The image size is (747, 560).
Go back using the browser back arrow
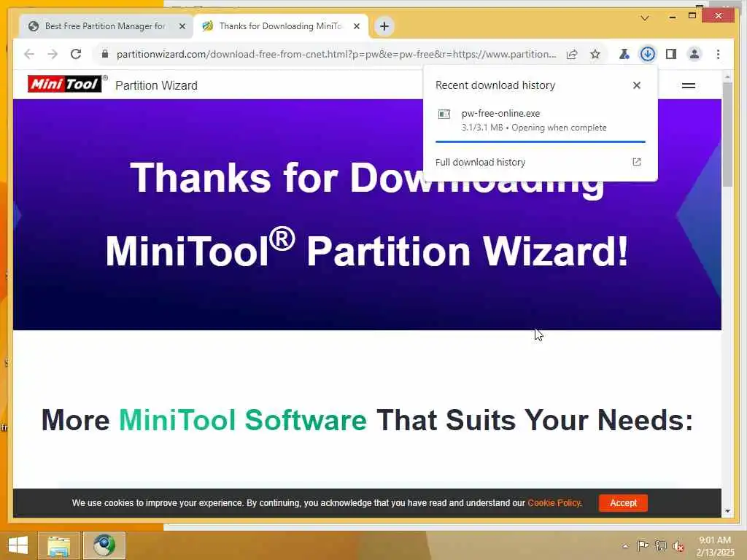click(x=29, y=54)
